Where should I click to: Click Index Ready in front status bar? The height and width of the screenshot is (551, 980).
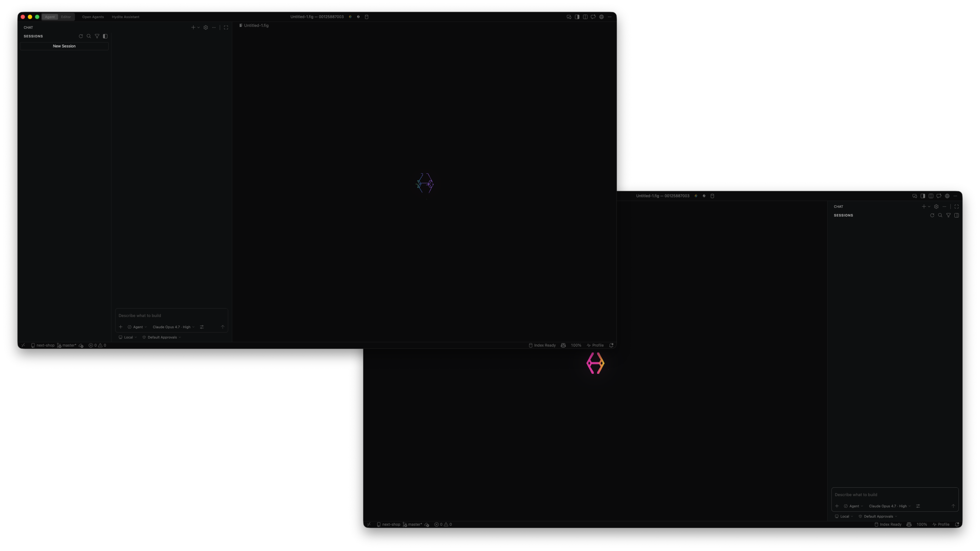pyautogui.click(x=542, y=345)
